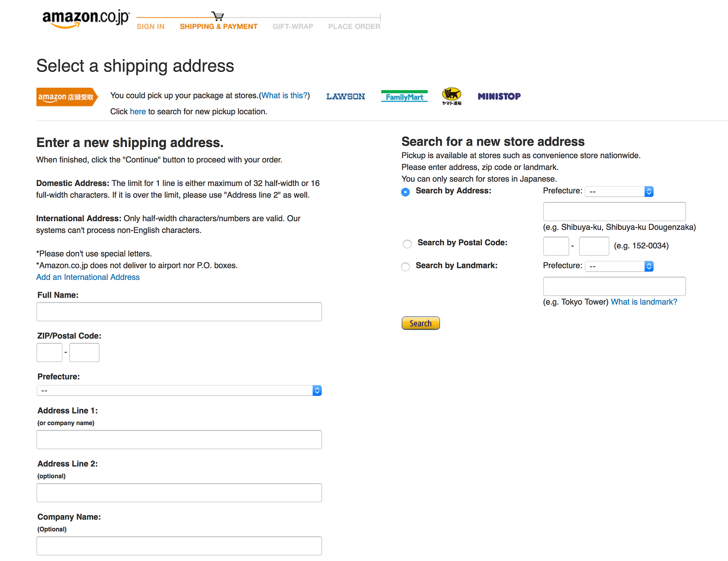Select the Search by Address radio button
Image resolution: width=728 pixels, height=561 pixels.
coord(405,192)
